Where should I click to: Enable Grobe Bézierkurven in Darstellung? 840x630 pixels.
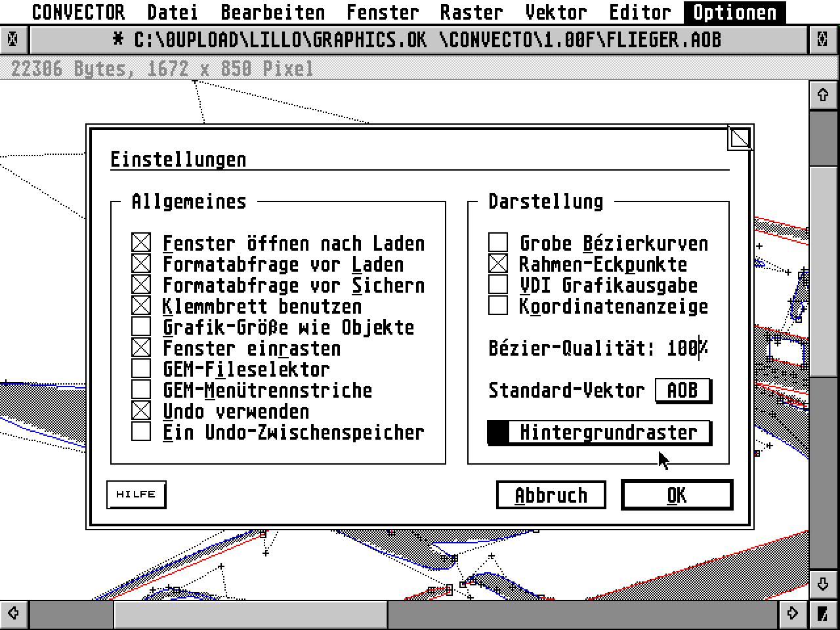coord(497,241)
